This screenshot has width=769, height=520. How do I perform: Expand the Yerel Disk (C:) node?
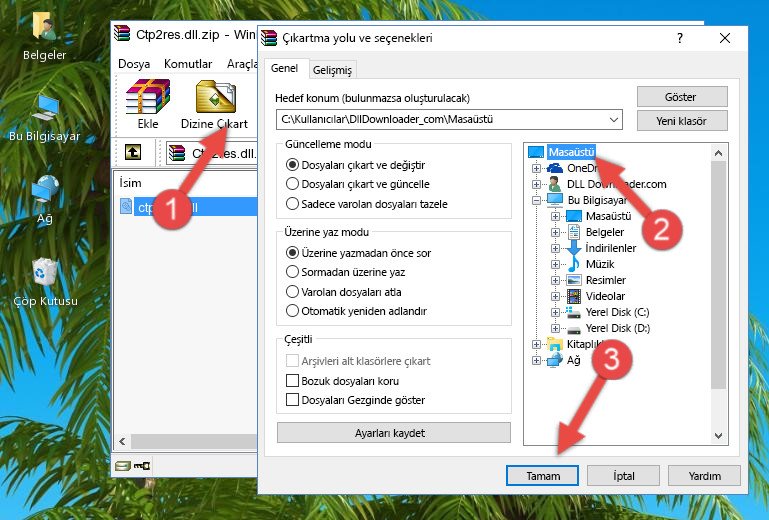(555, 312)
